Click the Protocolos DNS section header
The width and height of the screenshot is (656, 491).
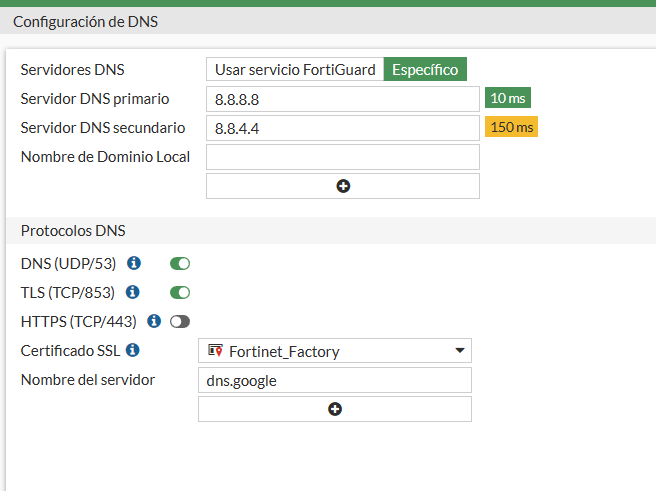click(x=73, y=231)
